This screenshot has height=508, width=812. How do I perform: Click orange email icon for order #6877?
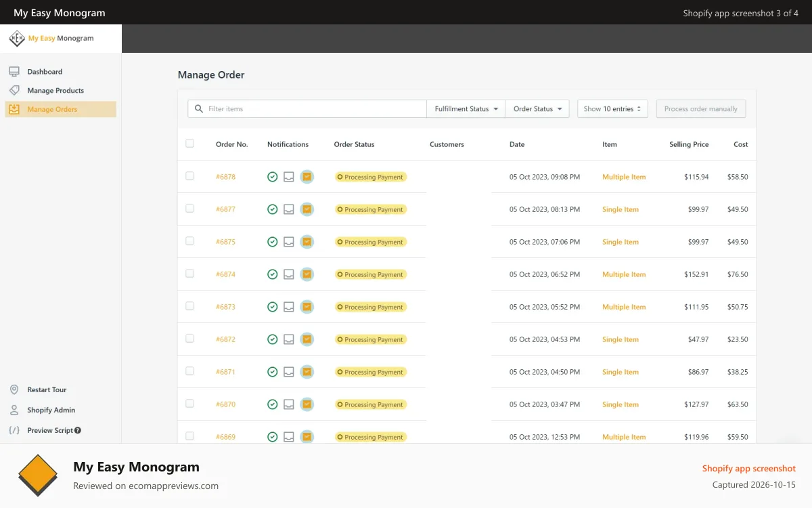(x=307, y=209)
